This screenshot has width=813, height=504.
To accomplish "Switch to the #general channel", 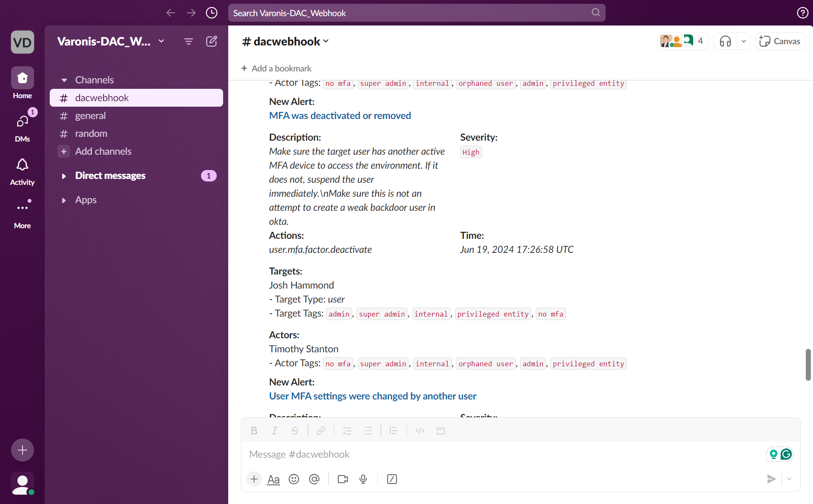I will pyautogui.click(x=90, y=115).
